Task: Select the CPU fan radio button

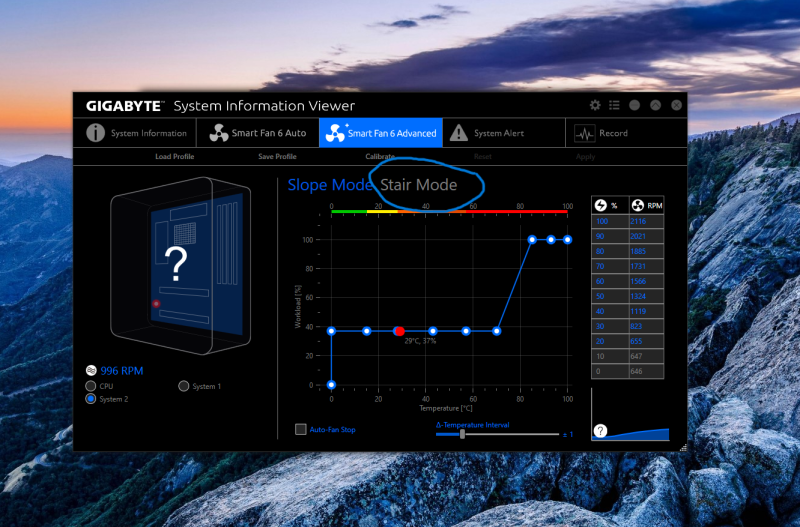Action: pyautogui.click(x=91, y=386)
